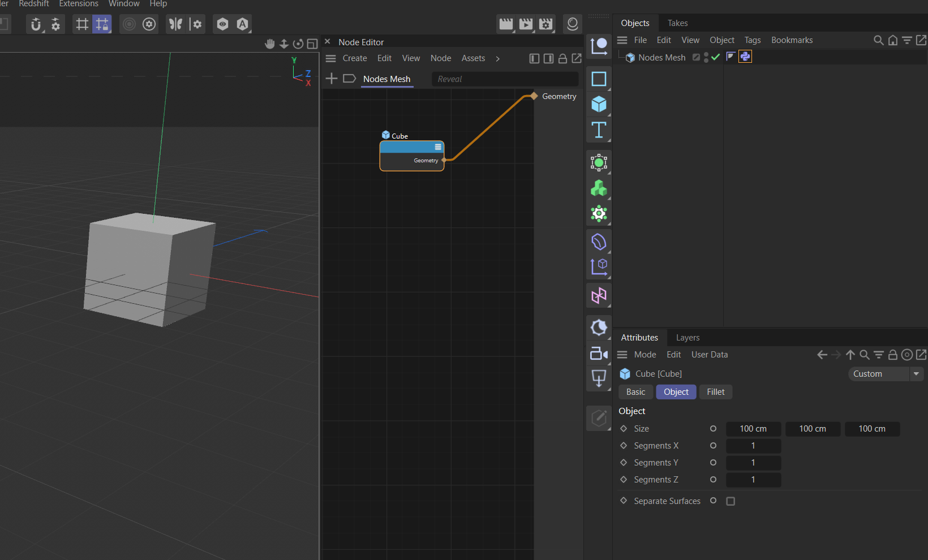Expand the Node Editor menu overflow chevron

click(497, 59)
